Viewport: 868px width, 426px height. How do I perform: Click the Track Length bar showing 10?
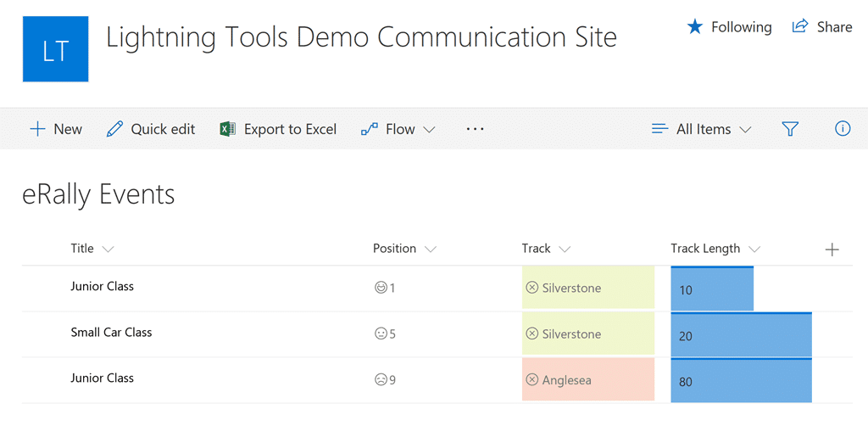point(712,288)
